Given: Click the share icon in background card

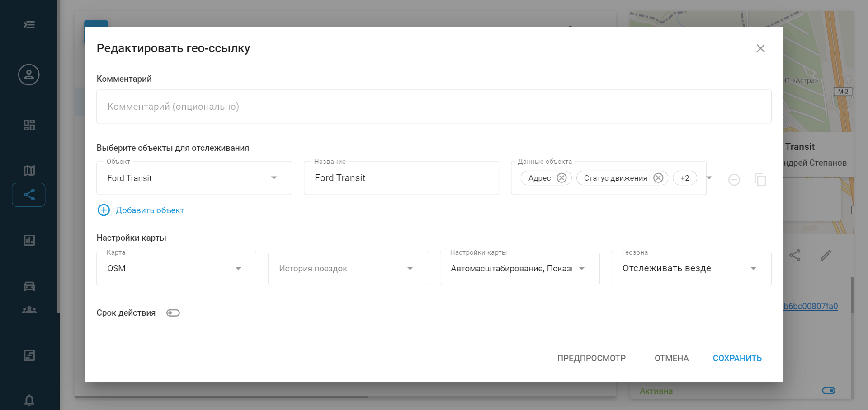Looking at the screenshot, I should coord(795,255).
